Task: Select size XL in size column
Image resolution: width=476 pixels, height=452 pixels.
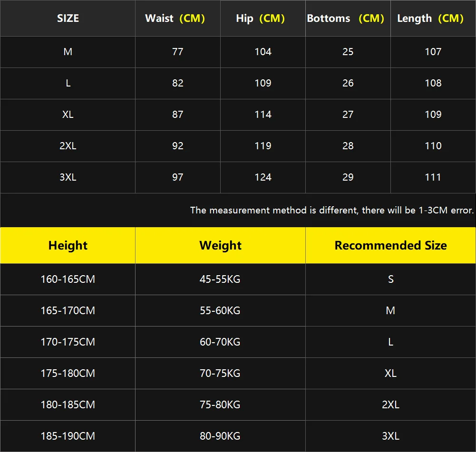Action: tap(68, 115)
